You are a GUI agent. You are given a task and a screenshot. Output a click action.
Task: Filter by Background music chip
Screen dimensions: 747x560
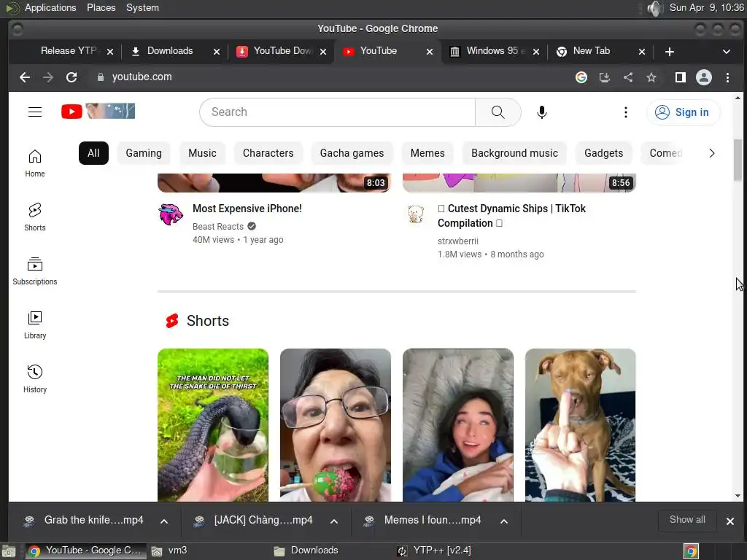514,153
